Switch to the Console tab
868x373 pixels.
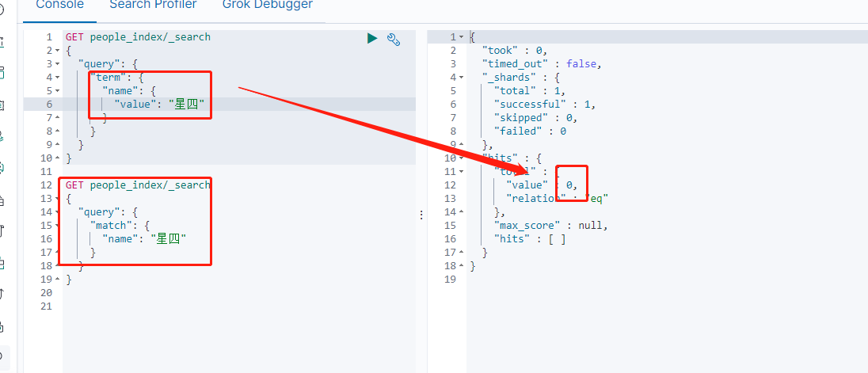tap(59, 5)
